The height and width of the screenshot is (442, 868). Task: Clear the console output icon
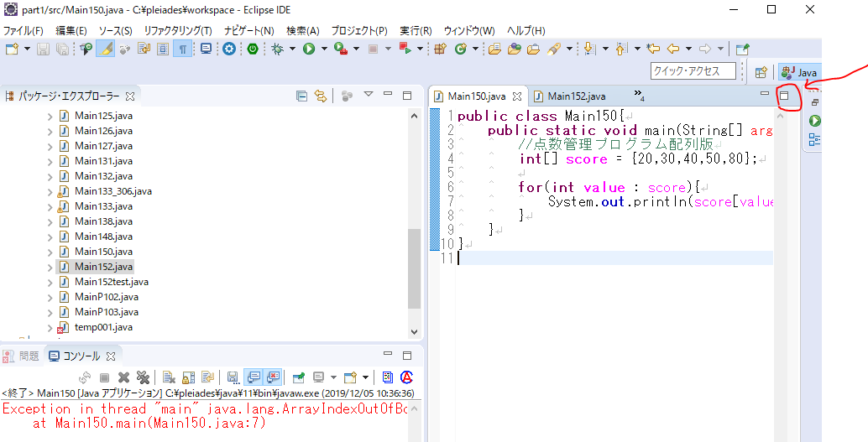[x=169, y=377]
